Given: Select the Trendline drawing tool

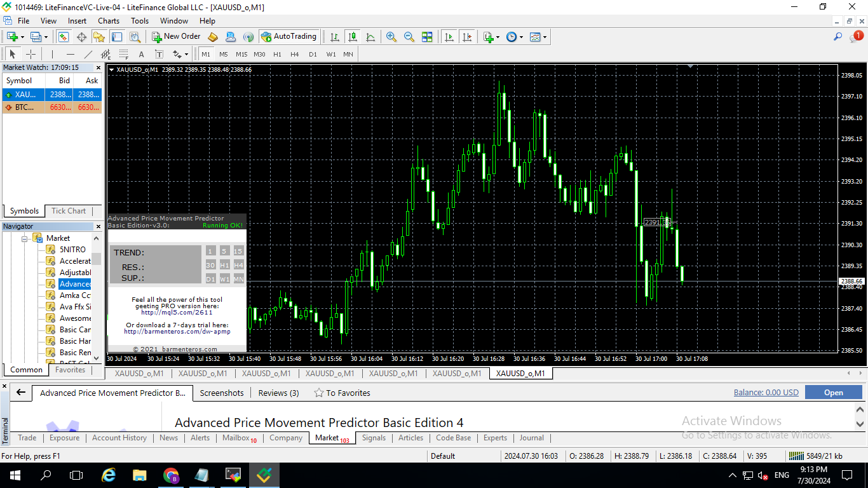Looking at the screenshot, I should click(x=88, y=54).
